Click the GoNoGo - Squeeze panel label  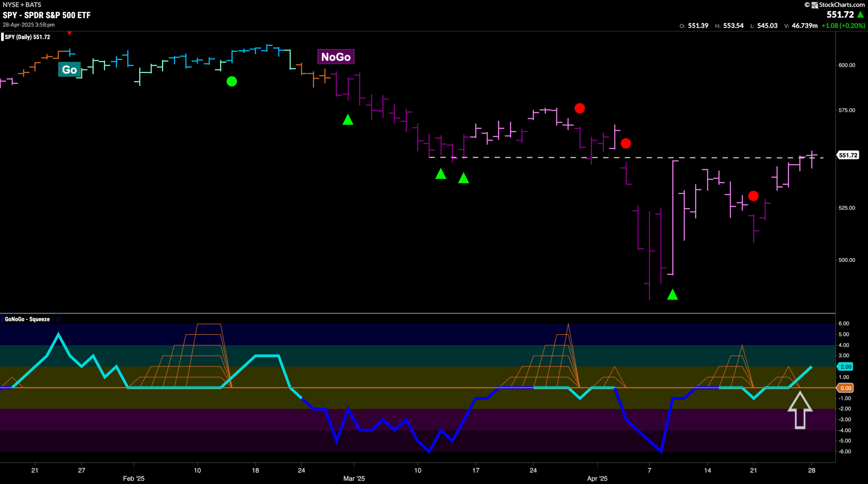click(x=27, y=319)
